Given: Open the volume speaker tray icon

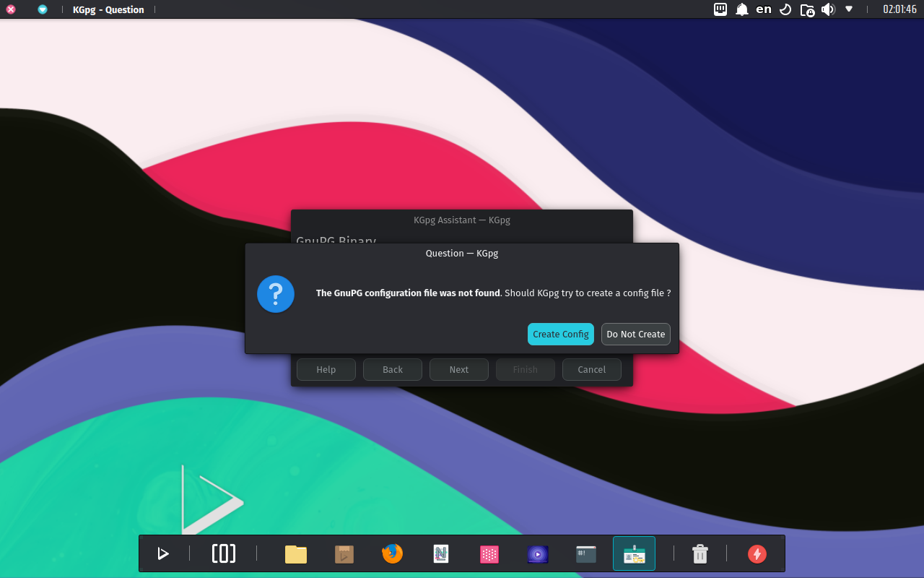Looking at the screenshot, I should (828, 9).
